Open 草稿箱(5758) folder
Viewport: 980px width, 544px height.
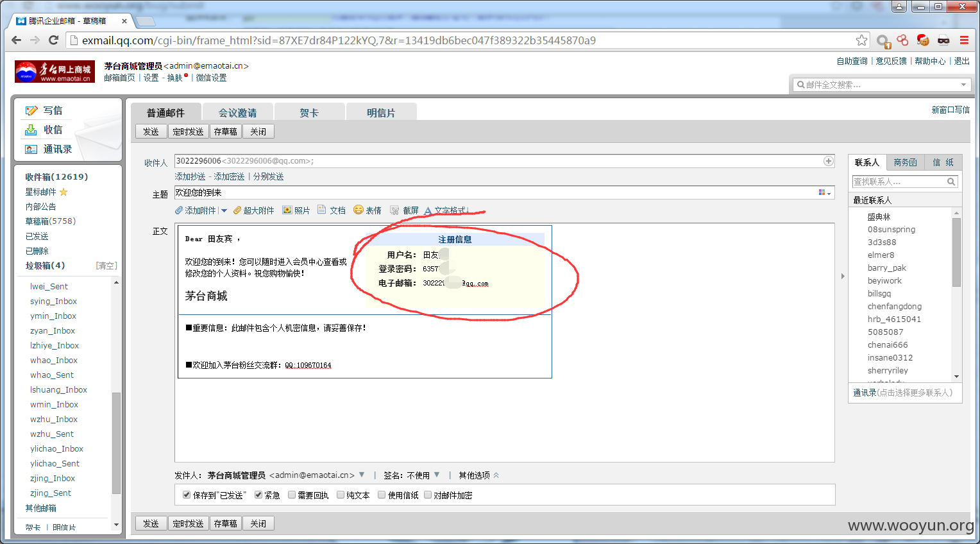click(51, 221)
